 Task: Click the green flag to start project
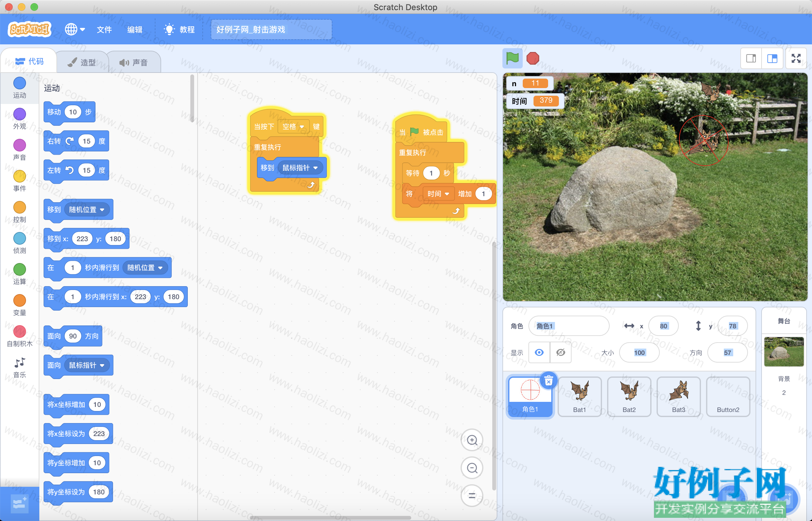click(512, 59)
